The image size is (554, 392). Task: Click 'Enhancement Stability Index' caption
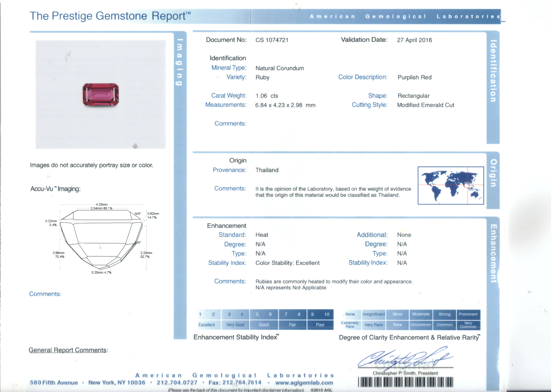coord(236,337)
